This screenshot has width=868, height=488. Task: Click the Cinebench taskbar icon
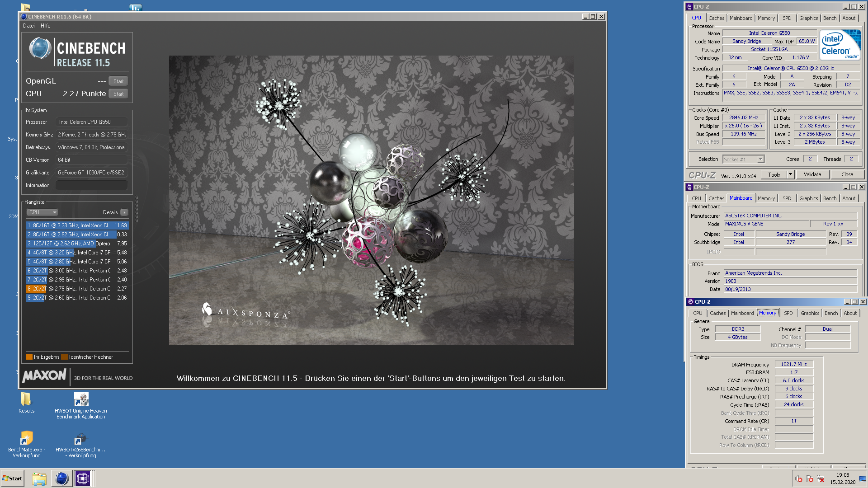click(61, 479)
